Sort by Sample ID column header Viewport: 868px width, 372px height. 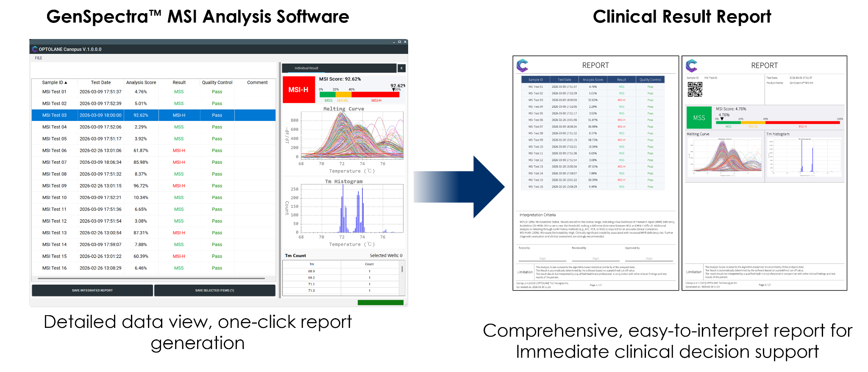pyautogui.click(x=54, y=83)
